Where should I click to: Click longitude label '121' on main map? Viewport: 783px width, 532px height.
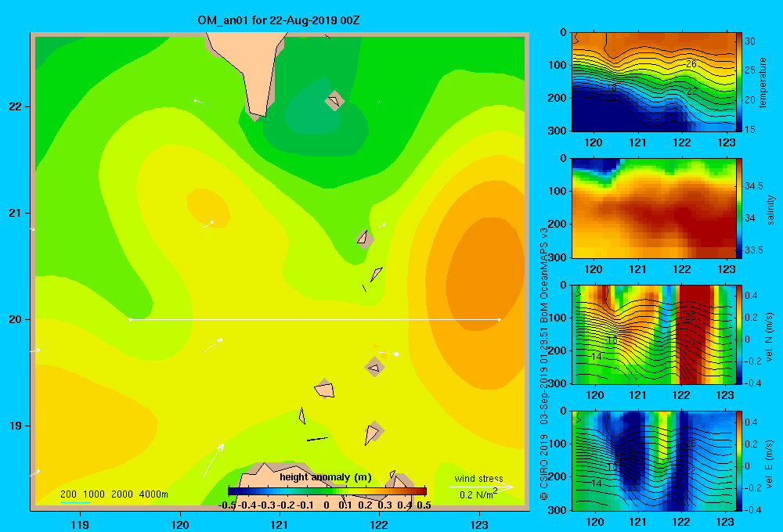280,524
